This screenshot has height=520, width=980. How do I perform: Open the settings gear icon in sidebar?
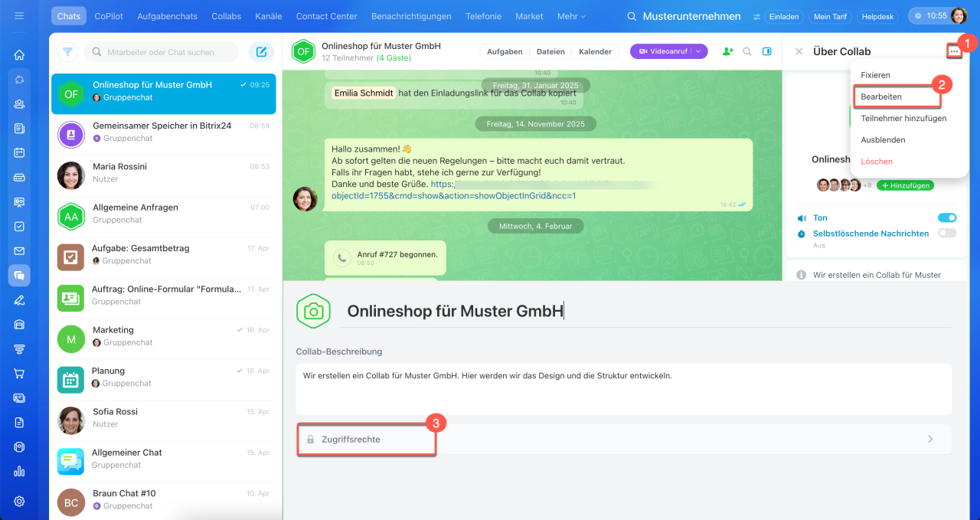(x=19, y=502)
